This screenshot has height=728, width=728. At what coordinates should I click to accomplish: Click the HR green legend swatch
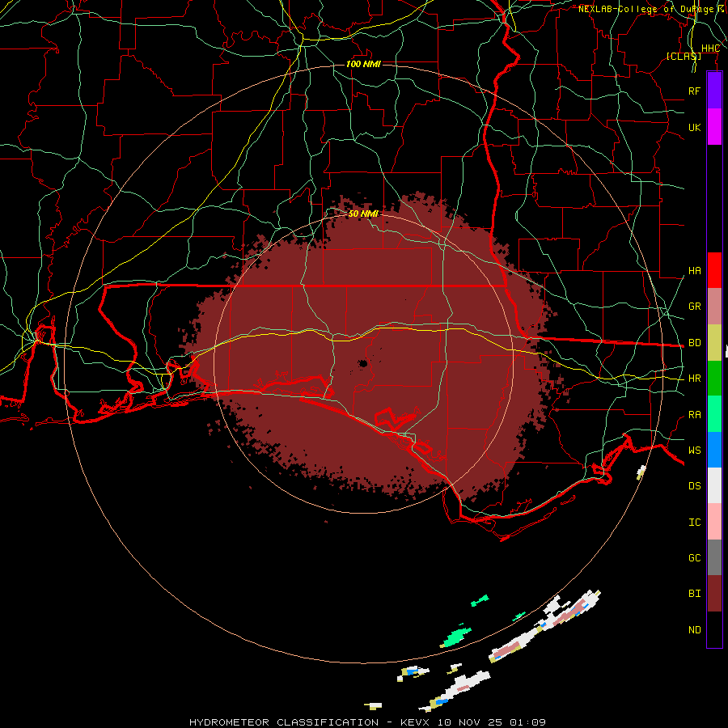tap(714, 379)
